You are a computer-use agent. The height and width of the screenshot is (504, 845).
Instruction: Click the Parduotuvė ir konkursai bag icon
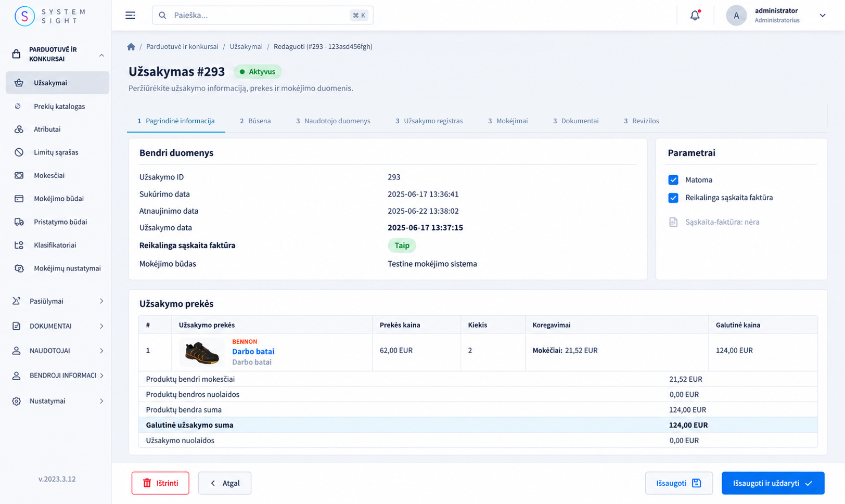click(16, 54)
